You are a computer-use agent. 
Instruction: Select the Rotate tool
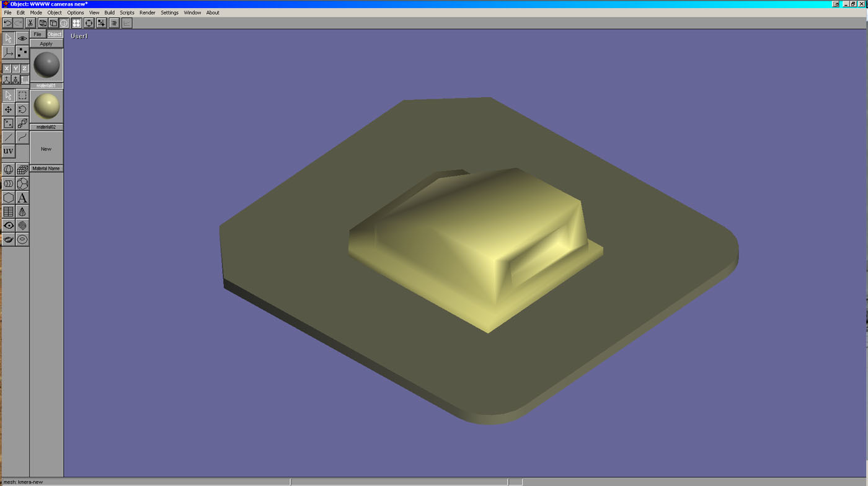[22, 110]
